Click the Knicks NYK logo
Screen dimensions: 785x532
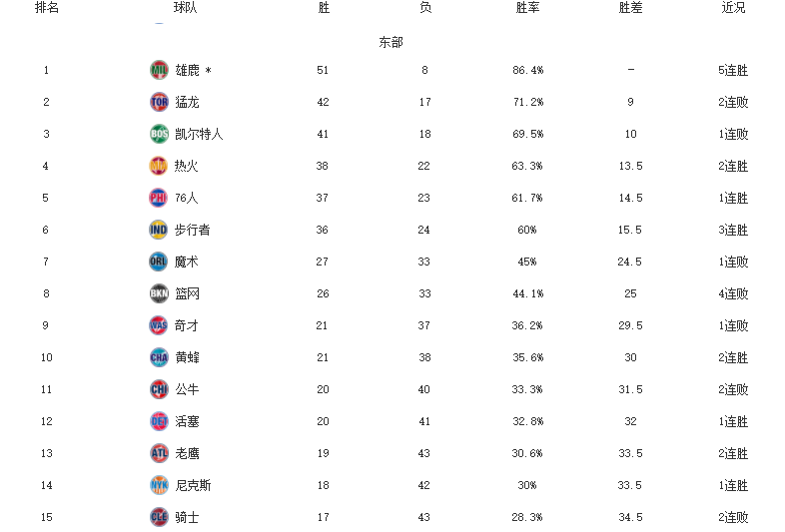(x=159, y=485)
